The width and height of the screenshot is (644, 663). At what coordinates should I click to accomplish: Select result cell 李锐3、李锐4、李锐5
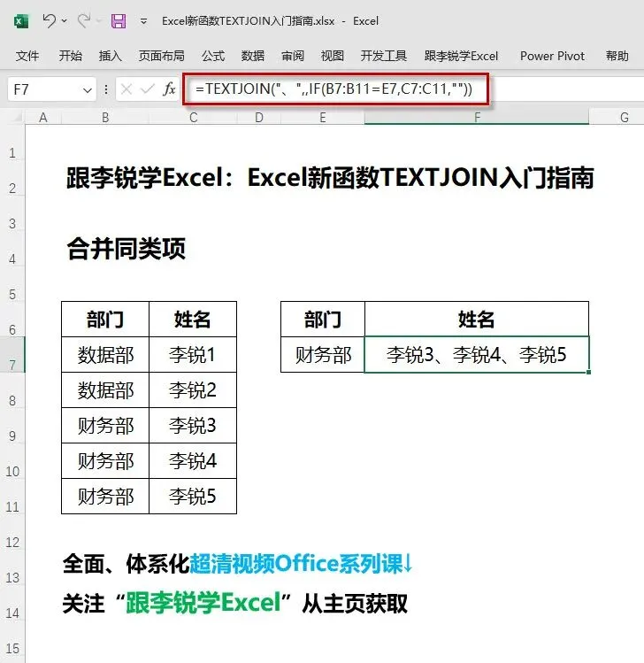click(477, 355)
